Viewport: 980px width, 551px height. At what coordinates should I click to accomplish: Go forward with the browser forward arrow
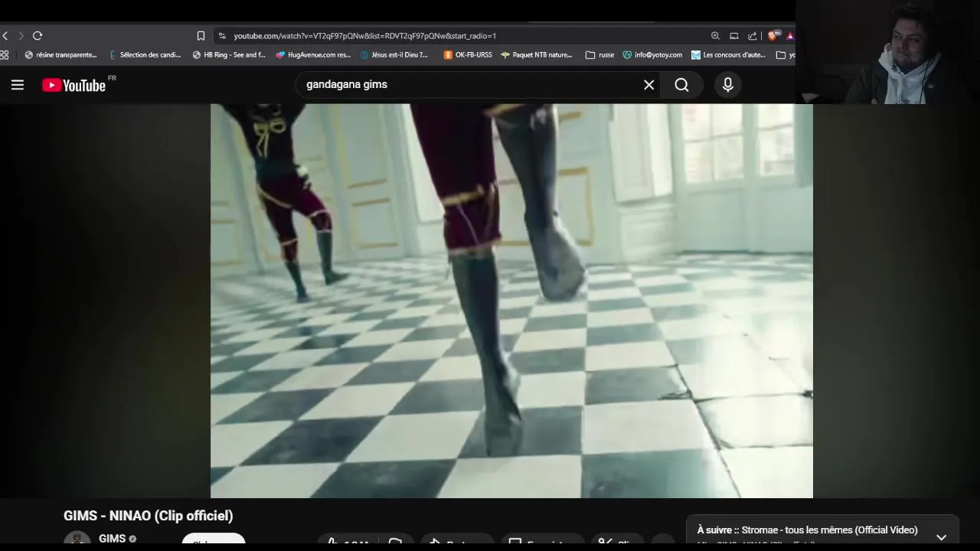tap(21, 36)
